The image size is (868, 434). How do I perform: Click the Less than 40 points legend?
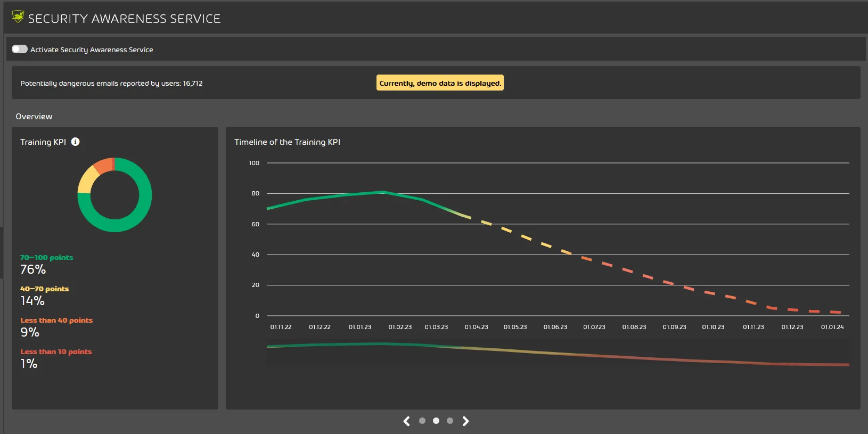click(56, 320)
